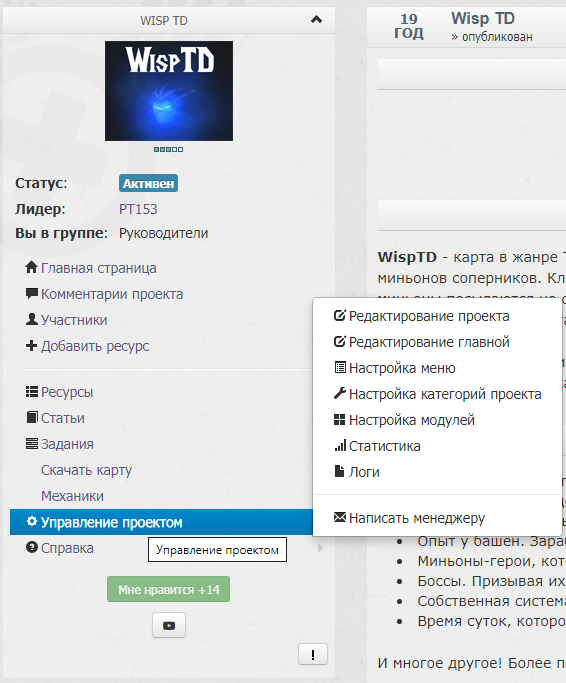Screen dimensions: 566x683
Task: Choose Настройка модулей entry
Action: [x=412, y=420]
